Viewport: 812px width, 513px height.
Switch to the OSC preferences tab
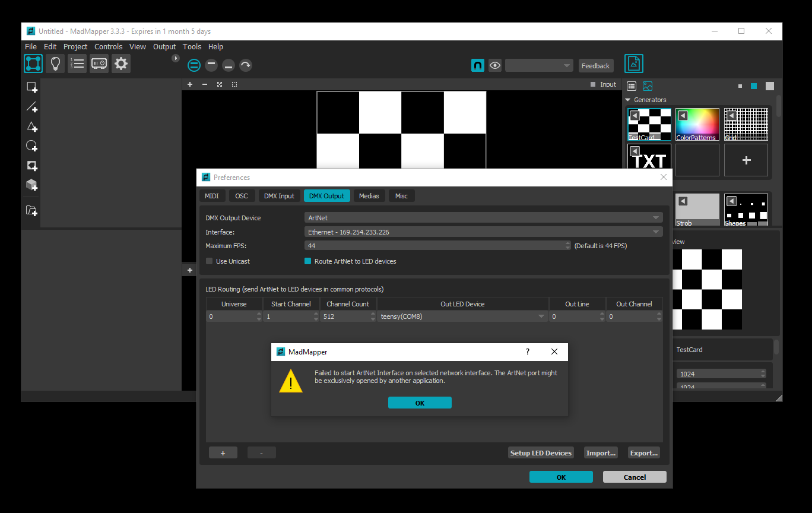point(242,196)
